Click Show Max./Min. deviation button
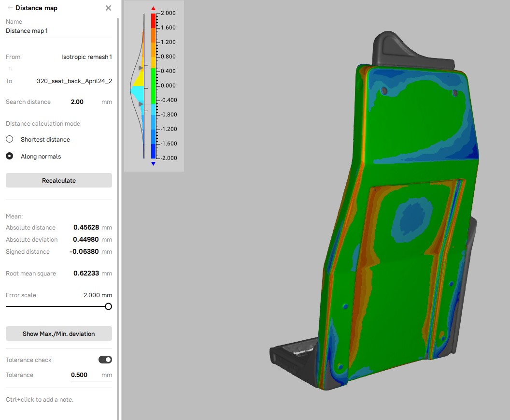510x420 pixels. tap(59, 333)
